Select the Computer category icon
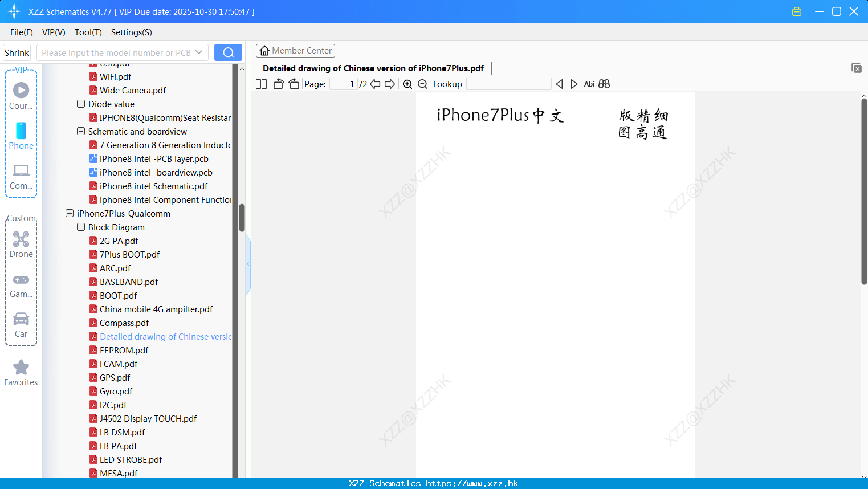The image size is (868, 489). click(21, 176)
